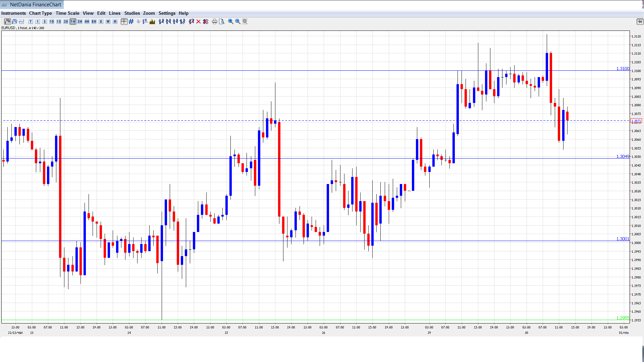The height and width of the screenshot is (362, 644).
Task: Open the Help menu
Action: click(183, 13)
